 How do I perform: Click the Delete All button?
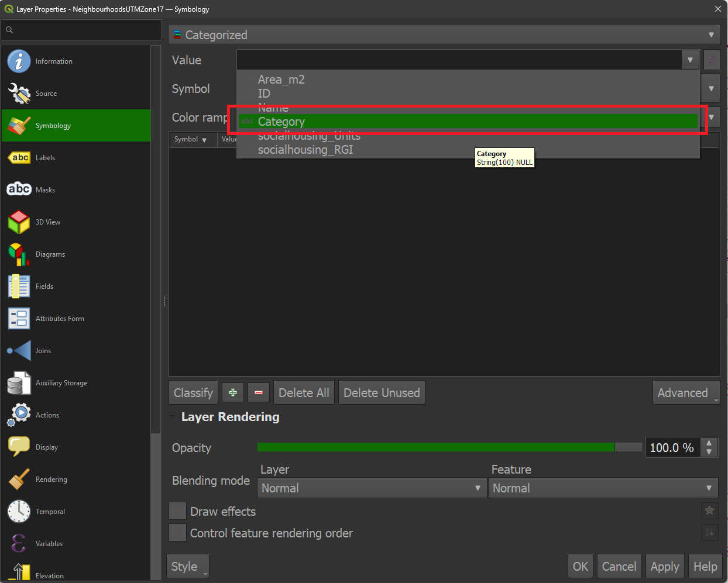point(304,392)
